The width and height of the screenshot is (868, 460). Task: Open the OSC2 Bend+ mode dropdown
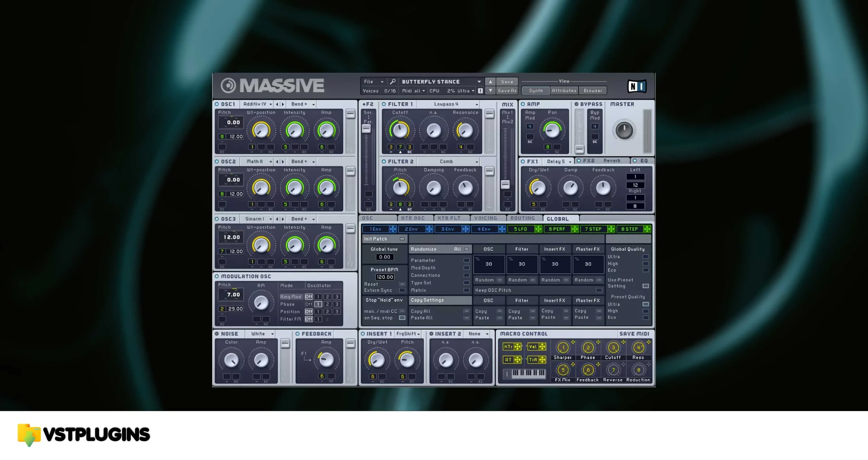303,162
